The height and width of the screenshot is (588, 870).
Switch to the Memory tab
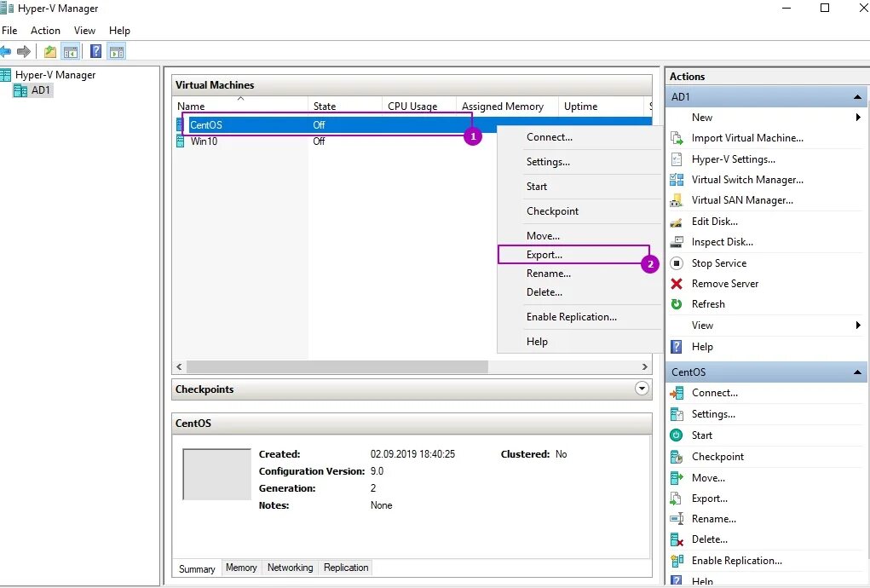[241, 568]
